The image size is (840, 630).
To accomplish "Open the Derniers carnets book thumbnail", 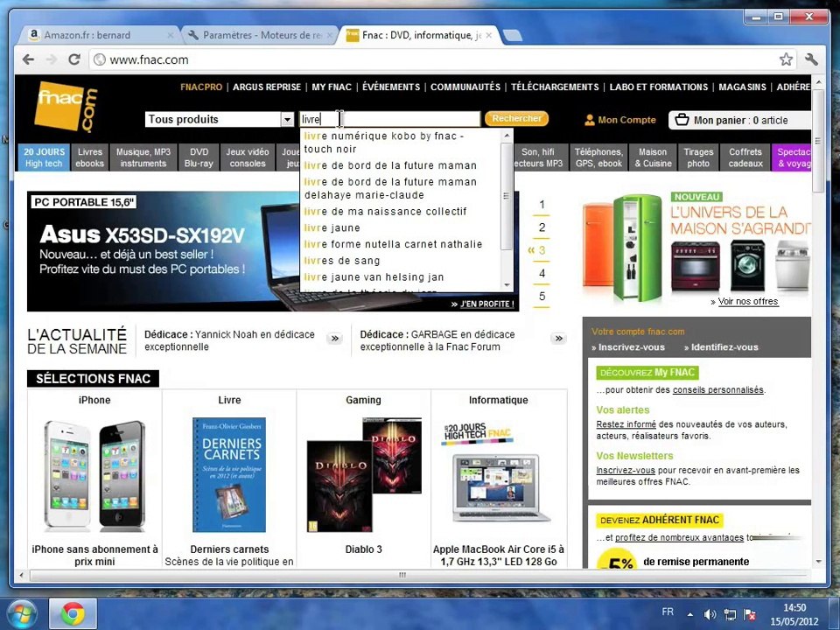I will [228, 474].
